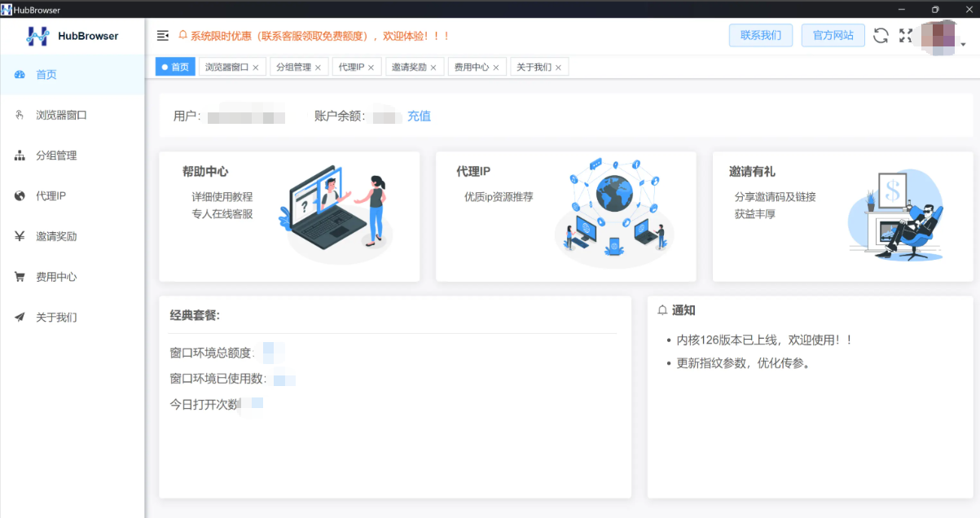Click the 内核126版本已上线 notification
The image size is (980, 518).
tap(764, 340)
